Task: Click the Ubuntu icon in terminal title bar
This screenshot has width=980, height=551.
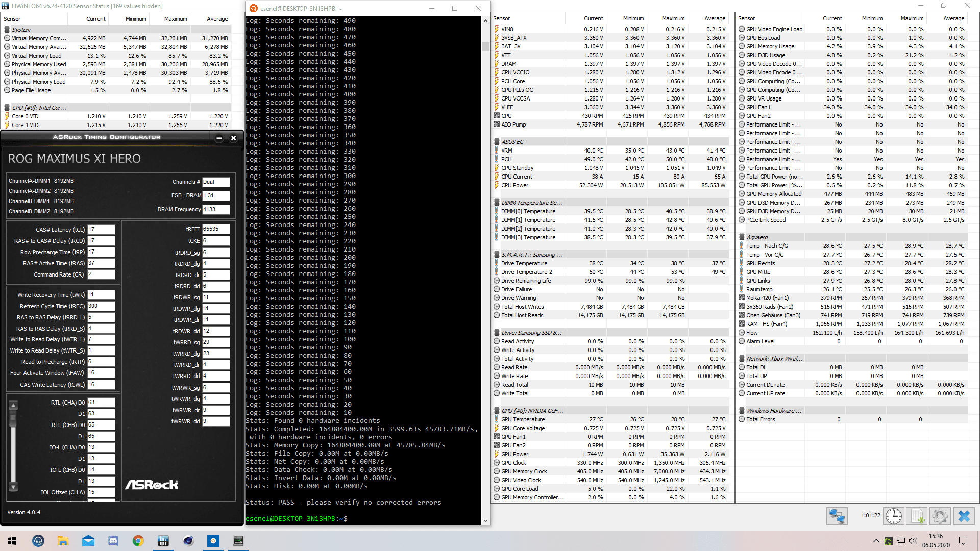Action: click(254, 8)
